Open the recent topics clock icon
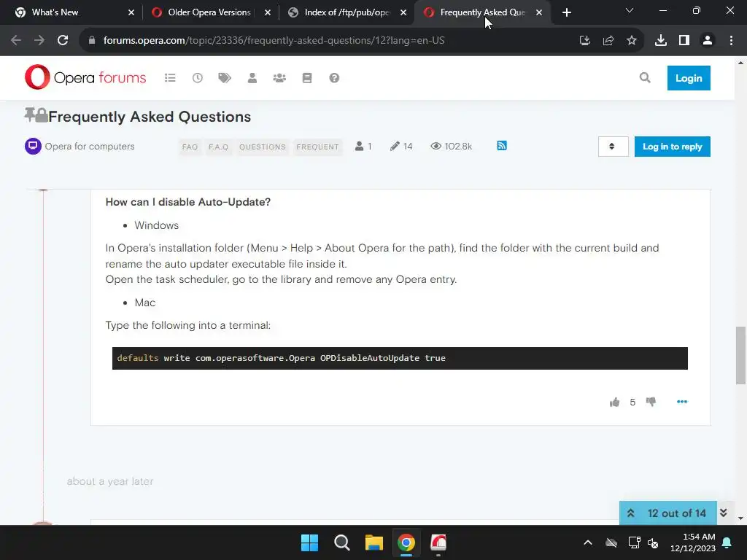 (x=197, y=77)
